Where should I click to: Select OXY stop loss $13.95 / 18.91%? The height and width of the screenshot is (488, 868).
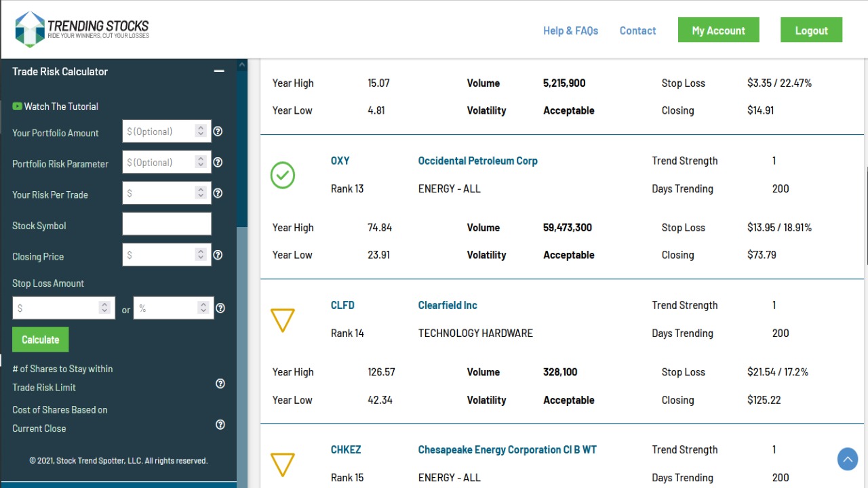[x=780, y=228]
